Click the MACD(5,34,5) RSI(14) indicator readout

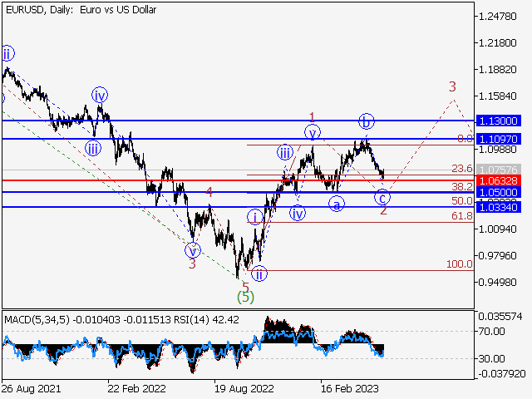[x=122, y=319]
